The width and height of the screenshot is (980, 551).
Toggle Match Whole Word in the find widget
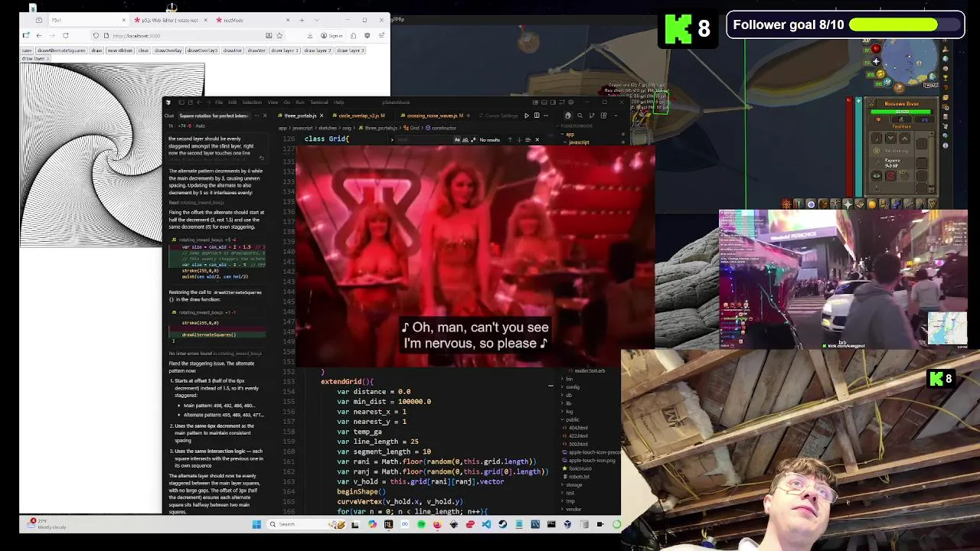tap(465, 139)
